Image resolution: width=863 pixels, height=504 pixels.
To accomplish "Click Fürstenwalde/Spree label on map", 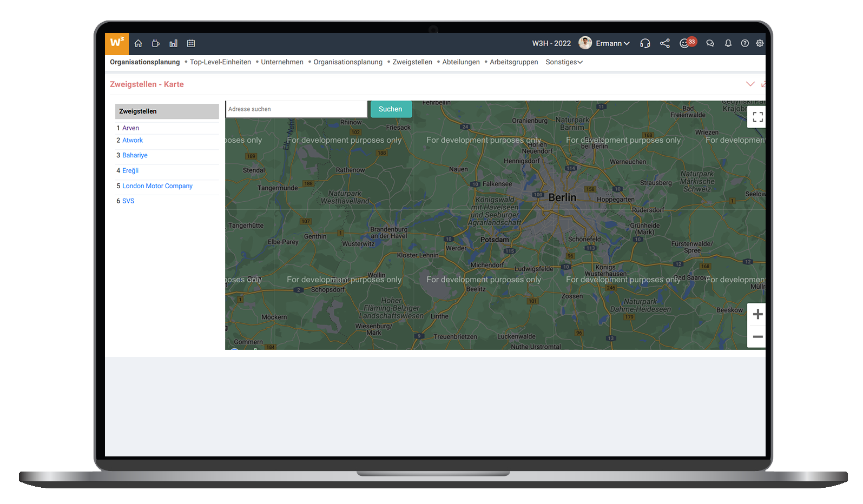I will click(x=691, y=247).
